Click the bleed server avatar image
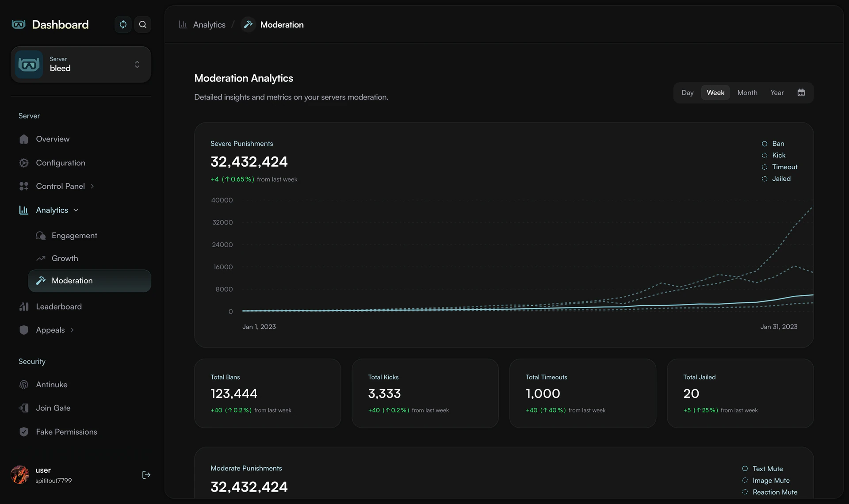 pos(29,65)
